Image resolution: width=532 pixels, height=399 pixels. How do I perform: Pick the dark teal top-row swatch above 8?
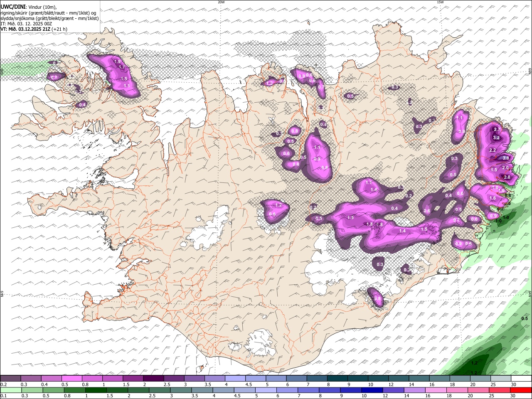337,379
